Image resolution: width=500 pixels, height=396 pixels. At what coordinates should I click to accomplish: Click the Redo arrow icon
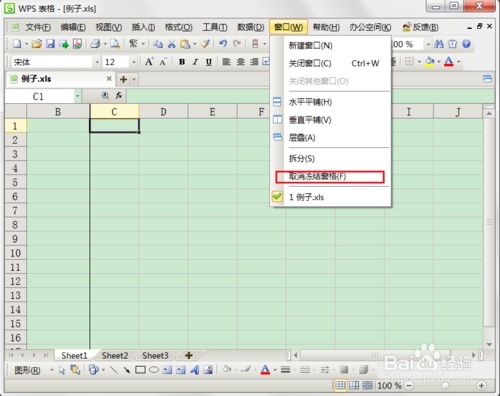(x=237, y=44)
